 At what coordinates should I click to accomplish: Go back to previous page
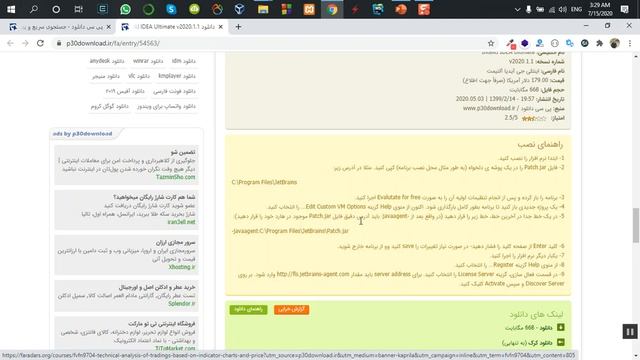10,43
